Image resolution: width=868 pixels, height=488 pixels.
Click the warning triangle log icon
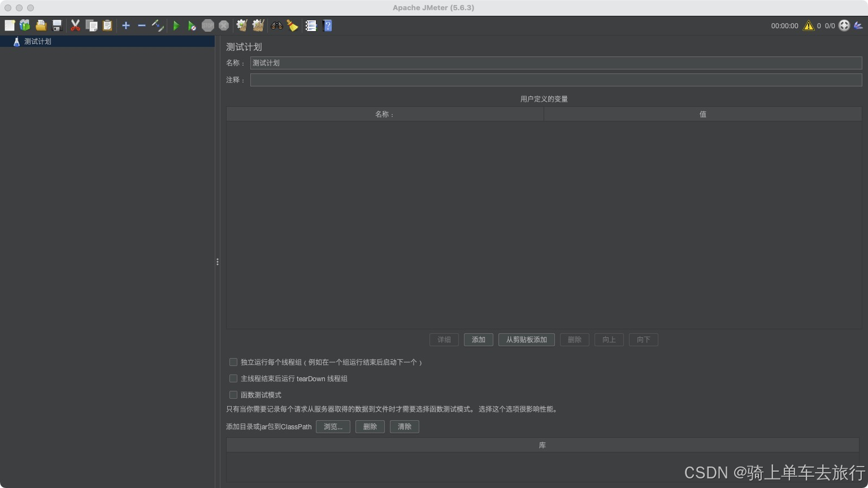(809, 25)
